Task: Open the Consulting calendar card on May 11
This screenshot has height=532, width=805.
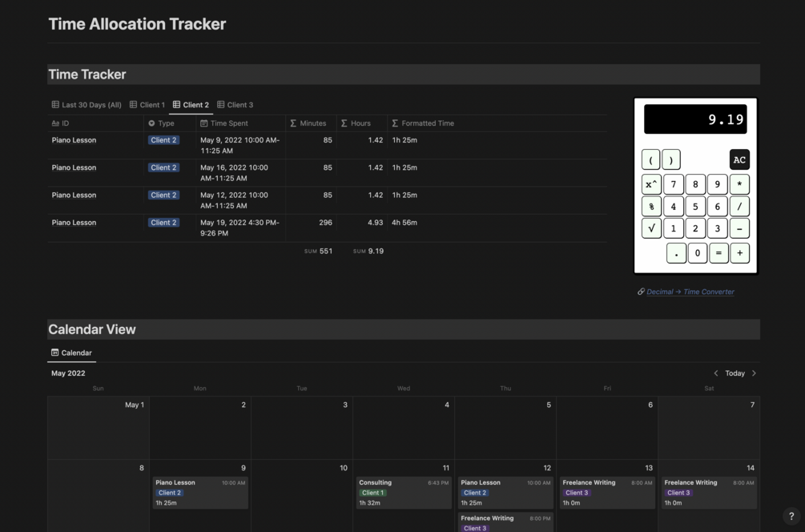Action: pyautogui.click(x=404, y=493)
